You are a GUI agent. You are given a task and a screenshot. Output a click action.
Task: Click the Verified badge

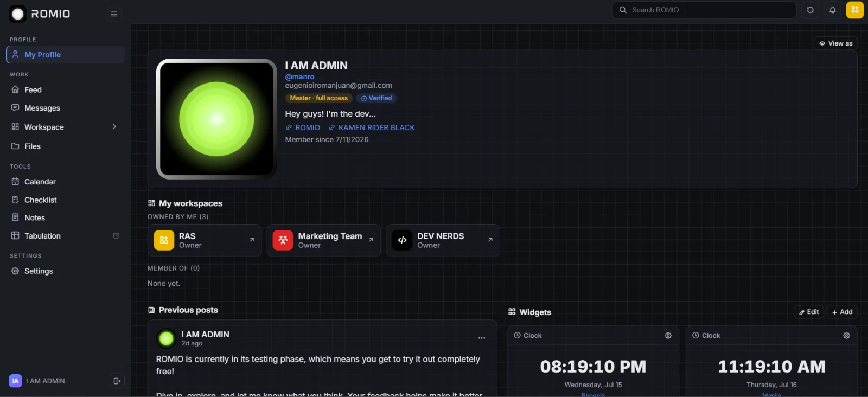pos(376,98)
